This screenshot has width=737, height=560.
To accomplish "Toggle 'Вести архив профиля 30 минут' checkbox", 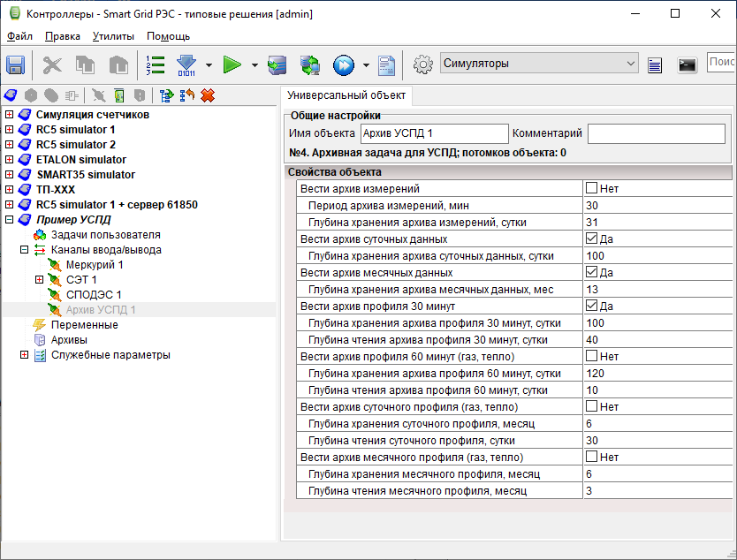I will click(591, 306).
